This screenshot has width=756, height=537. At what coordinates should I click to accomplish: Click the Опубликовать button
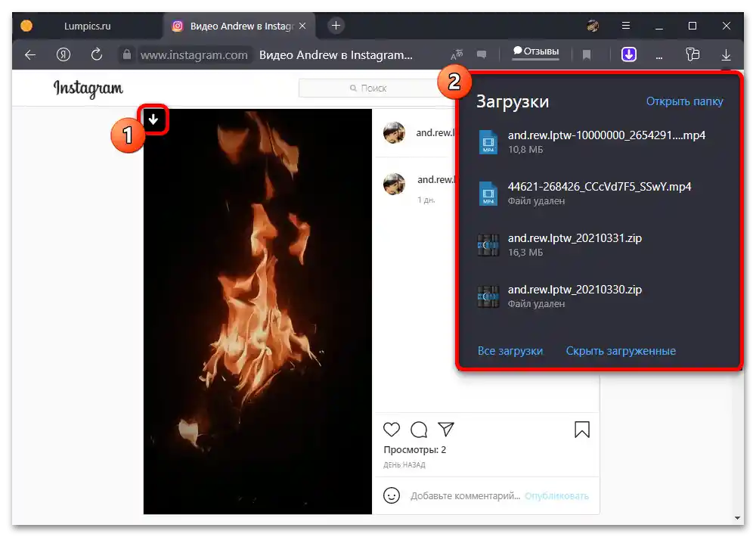tap(557, 496)
